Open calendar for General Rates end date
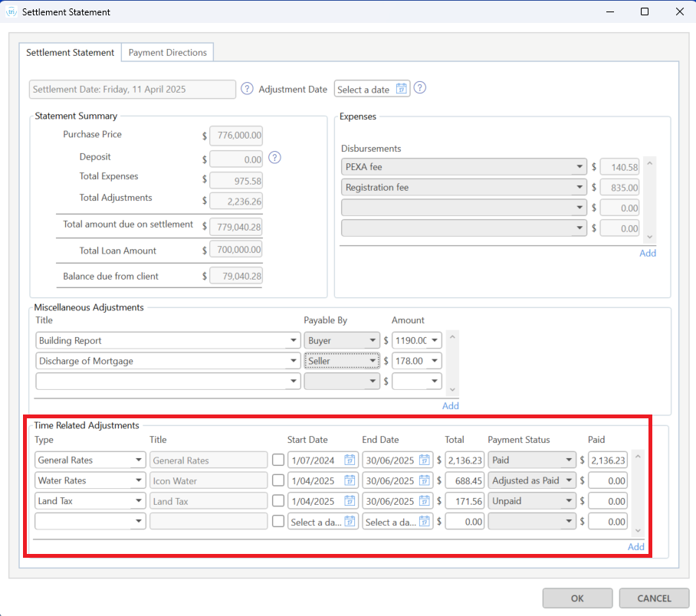The height and width of the screenshot is (616, 696). pos(425,460)
